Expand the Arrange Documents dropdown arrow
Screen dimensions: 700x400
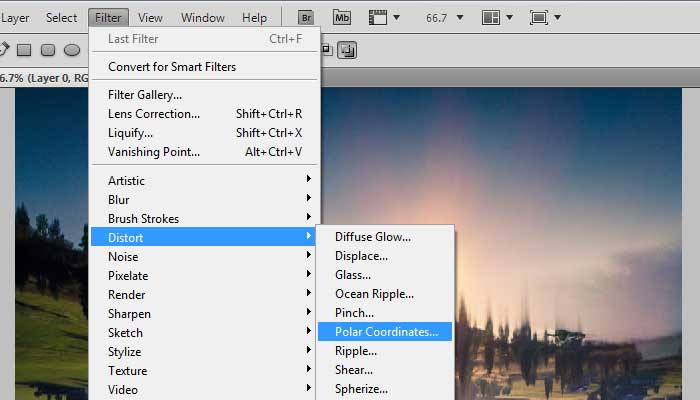509,18
